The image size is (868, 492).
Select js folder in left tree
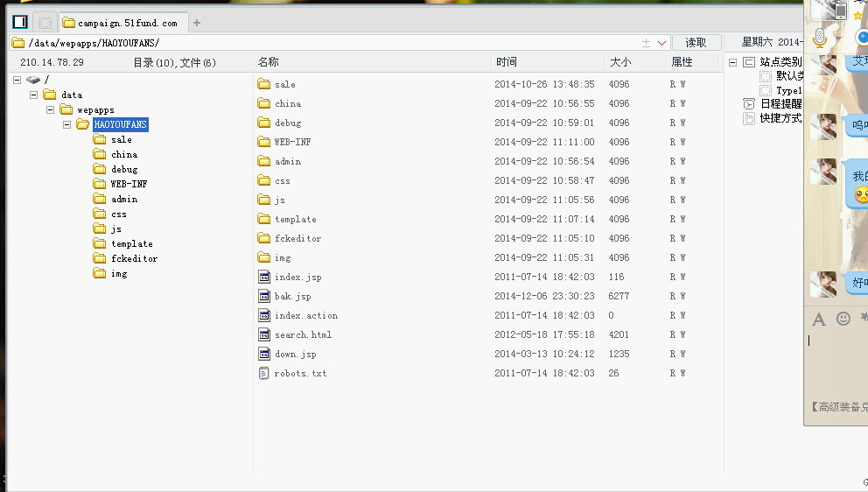[116, 228]
